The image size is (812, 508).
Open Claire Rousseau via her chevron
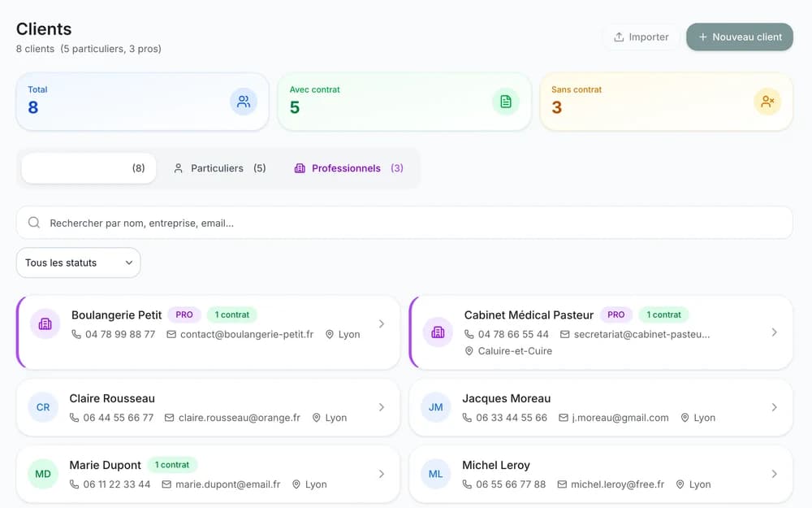pos(382,407)
